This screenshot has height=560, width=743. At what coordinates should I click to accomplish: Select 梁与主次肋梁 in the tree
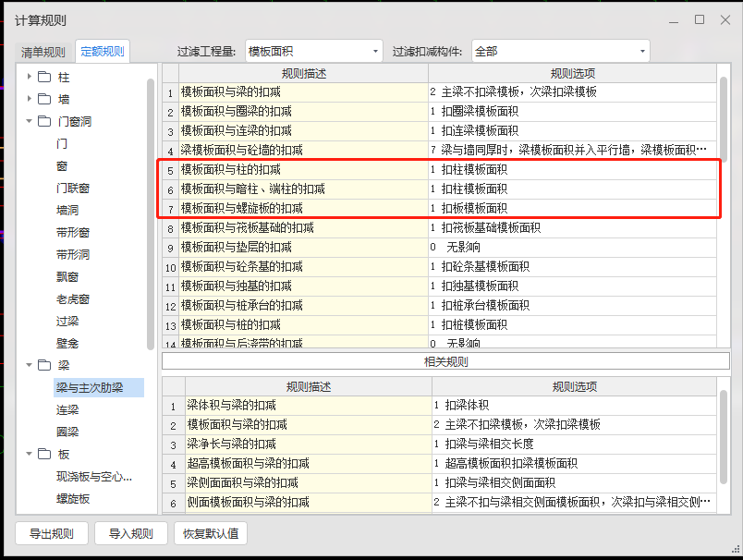(89, 387)
